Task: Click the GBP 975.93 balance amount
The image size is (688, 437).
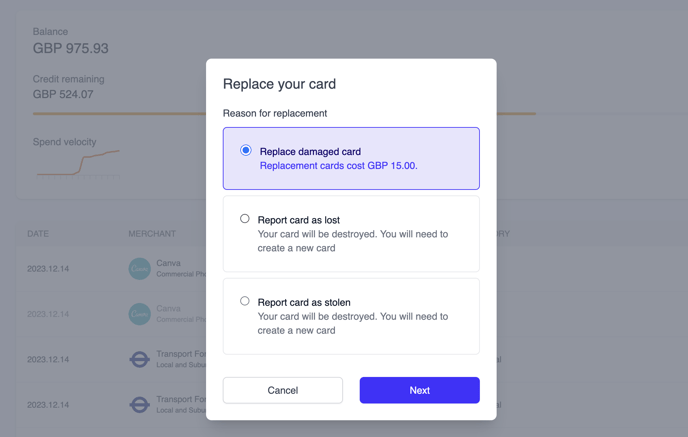Action: pyautogui.click(x=71, y=48)
